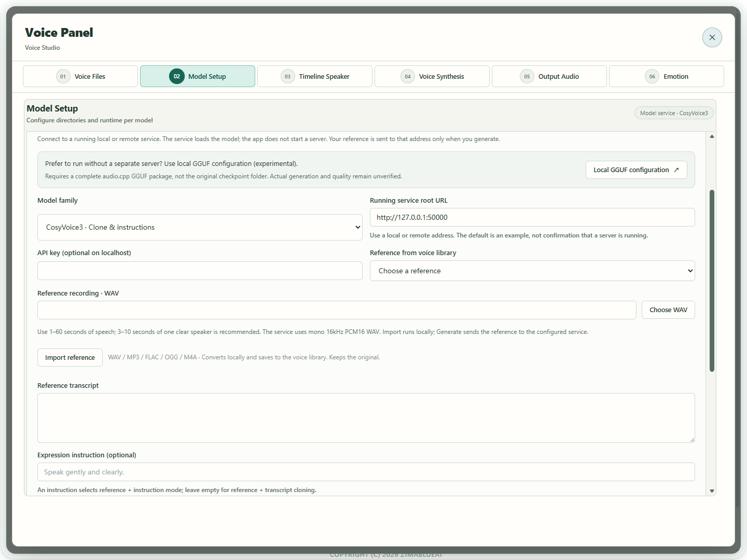Image resolution: width=747 pixels, height=560 pixels.
Task: Click the API key input field
Action: pos(200,271)
